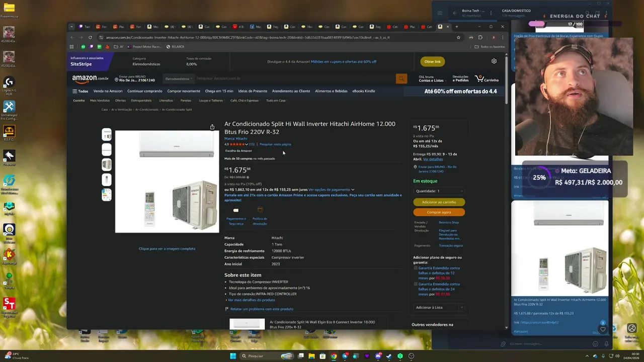Open SiteStripe settings gear icon
The height and width of the screenshot is (362, 644).
click(494, 61)
